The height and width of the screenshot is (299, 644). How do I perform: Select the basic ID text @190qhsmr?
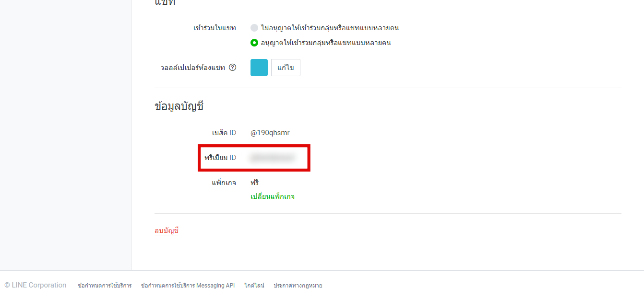pyautogui.click(x=270, y=133)
